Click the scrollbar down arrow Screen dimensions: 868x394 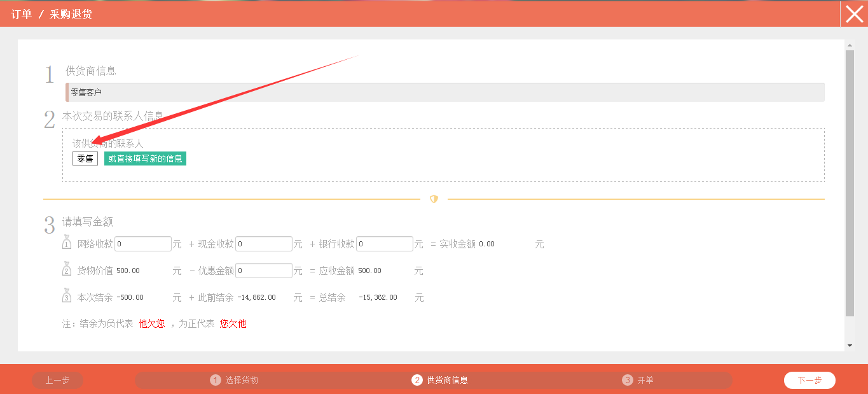click(x=850, y=345)
